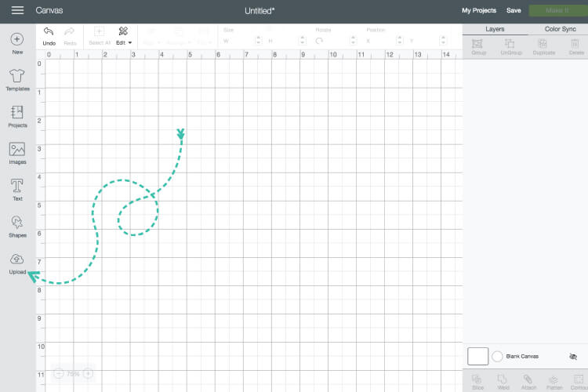Screen dimensions: 588x392
Task: Select the Blank Canvas thumbnail
Action: (x=477, y=357)
